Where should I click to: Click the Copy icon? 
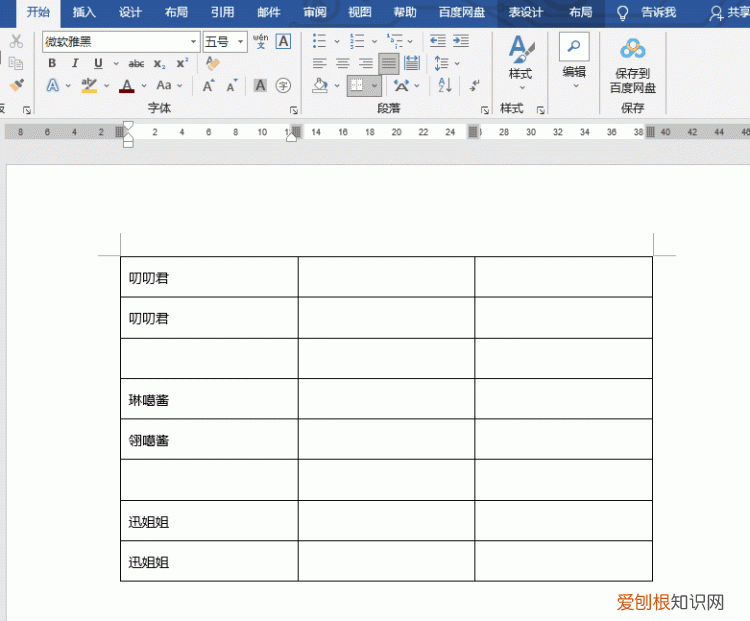pos(16,63)
